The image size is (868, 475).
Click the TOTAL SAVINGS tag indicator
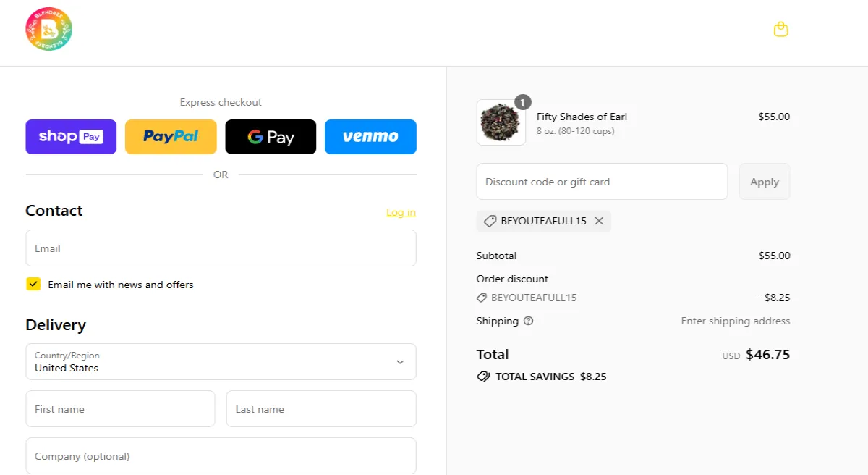(x=483, y=376)
